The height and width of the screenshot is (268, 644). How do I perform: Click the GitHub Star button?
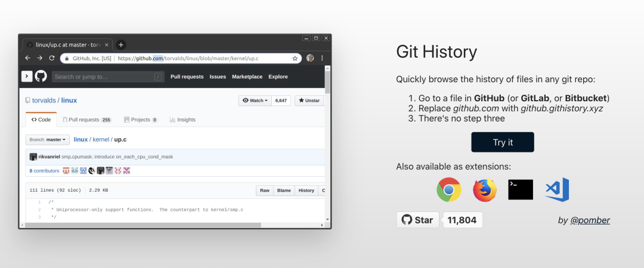[417, 220]
